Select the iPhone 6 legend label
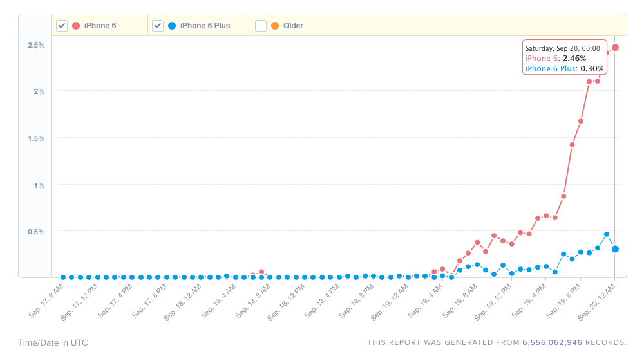 (100, 26)
